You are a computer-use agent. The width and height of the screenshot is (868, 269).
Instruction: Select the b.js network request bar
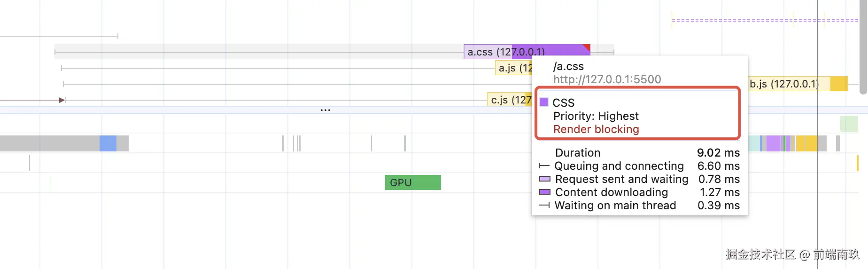click(x=797, y=84)
